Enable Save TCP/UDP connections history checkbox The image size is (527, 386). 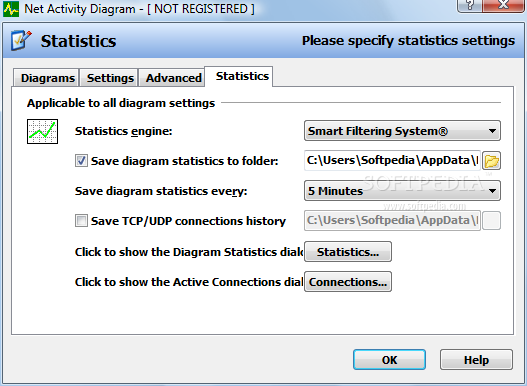pos(81,221)
